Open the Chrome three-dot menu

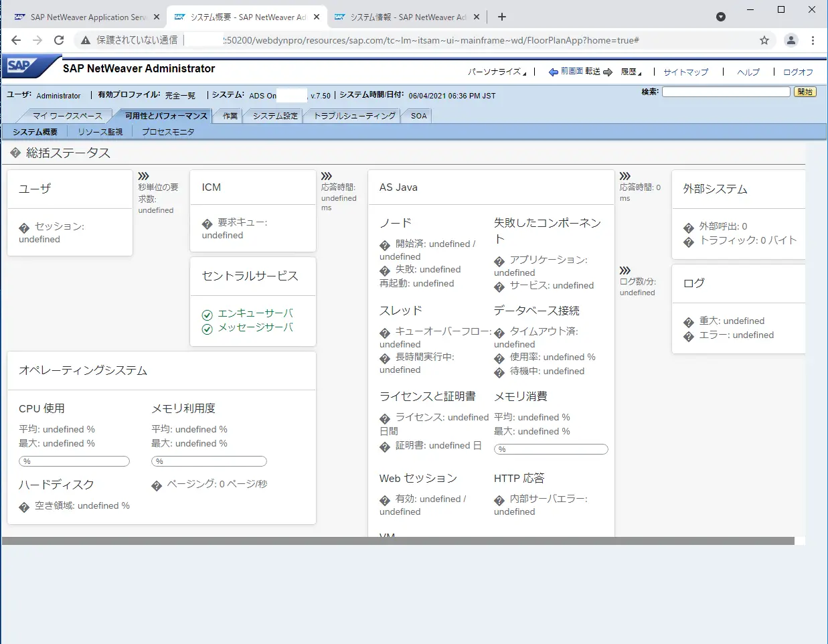click(813, 40)
